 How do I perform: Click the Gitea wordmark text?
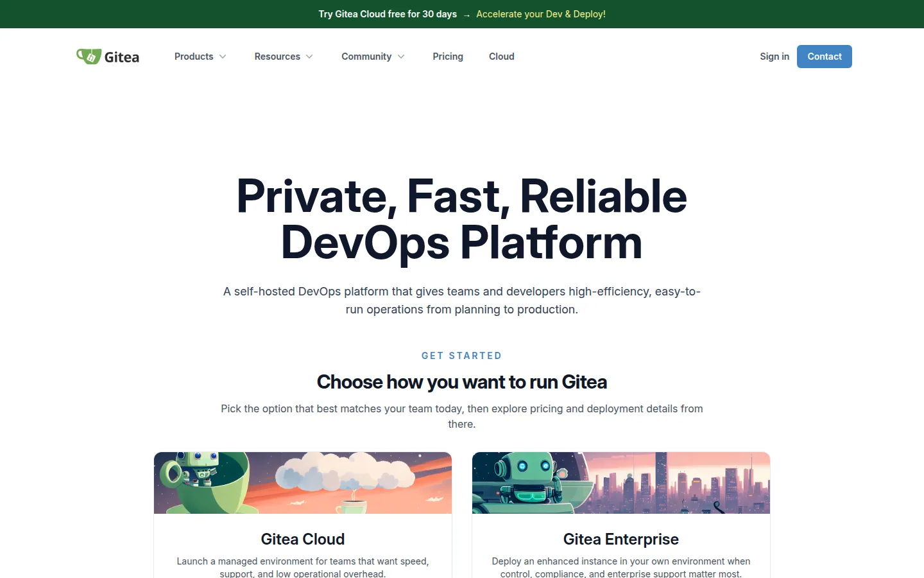tap(122, 57)
